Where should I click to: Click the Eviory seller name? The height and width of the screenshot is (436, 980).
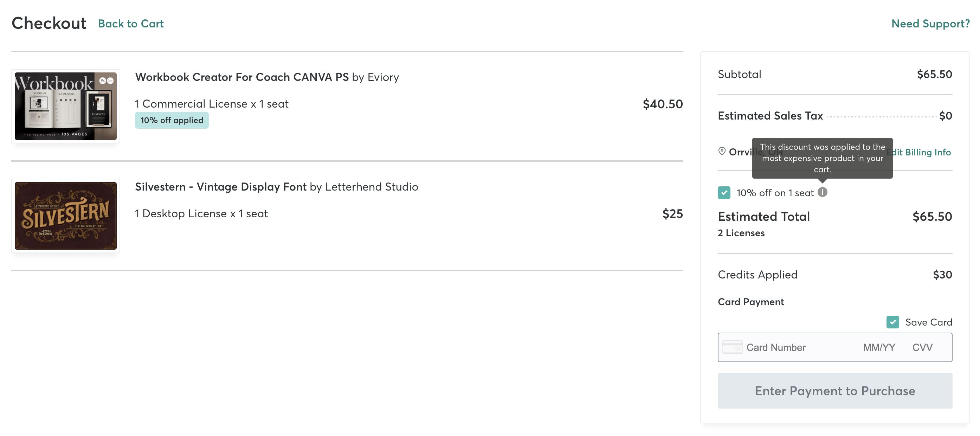(383, 77)
